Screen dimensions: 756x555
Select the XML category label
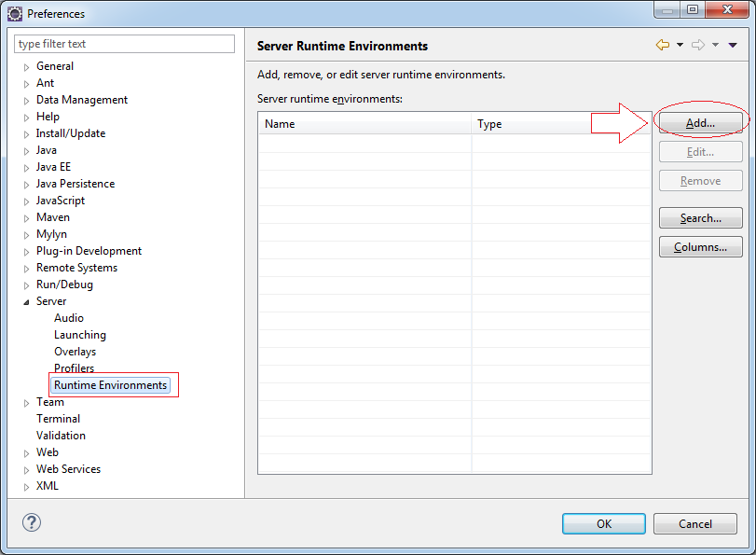click(48, 486)
